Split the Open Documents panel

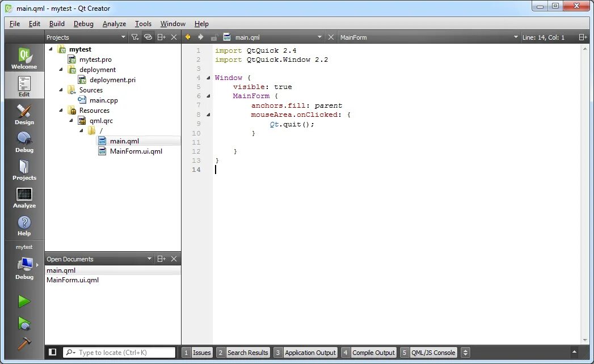click(x=161, y=259)
